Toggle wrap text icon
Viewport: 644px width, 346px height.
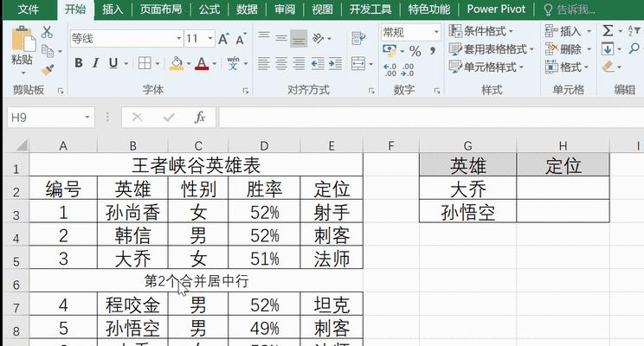point(358,39)
